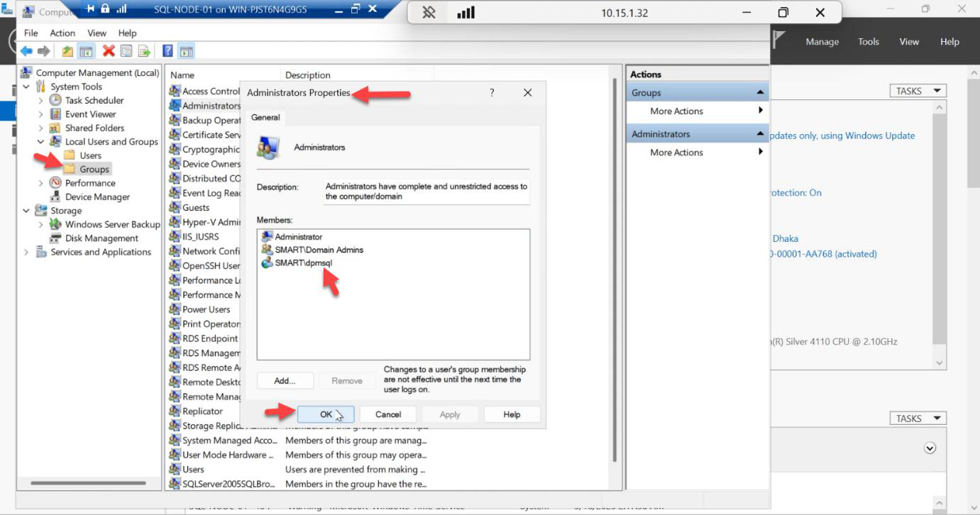Screen dimensions: 980x515
Task: Open Tools menu in Server Manager
Action: [869, 42]
